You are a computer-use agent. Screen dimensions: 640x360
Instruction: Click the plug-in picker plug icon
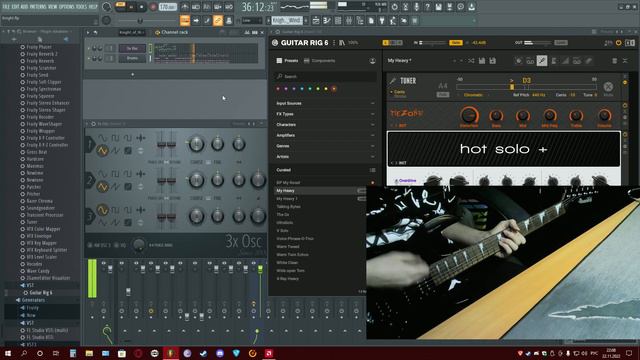[382, 20]
